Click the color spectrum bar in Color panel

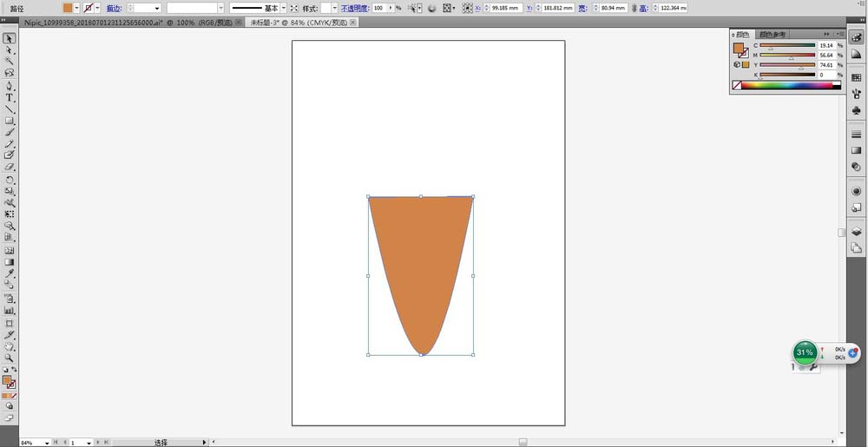pyautogui.click(x=791, y=85)
